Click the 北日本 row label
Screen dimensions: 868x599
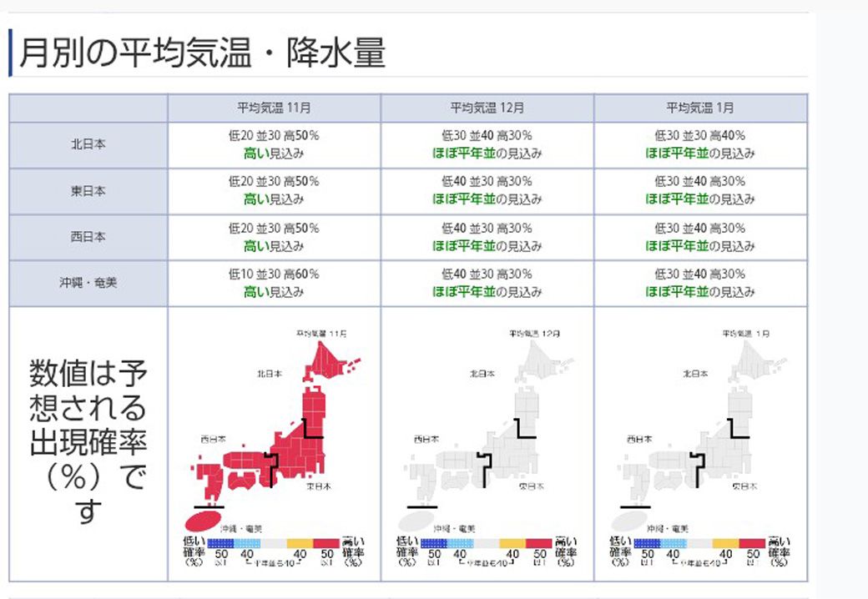pos(88,144)
